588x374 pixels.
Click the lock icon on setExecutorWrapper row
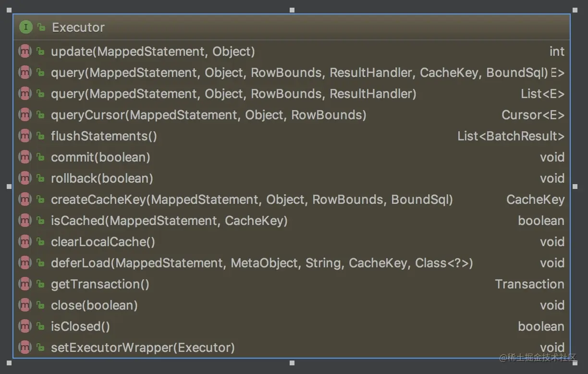41,348
